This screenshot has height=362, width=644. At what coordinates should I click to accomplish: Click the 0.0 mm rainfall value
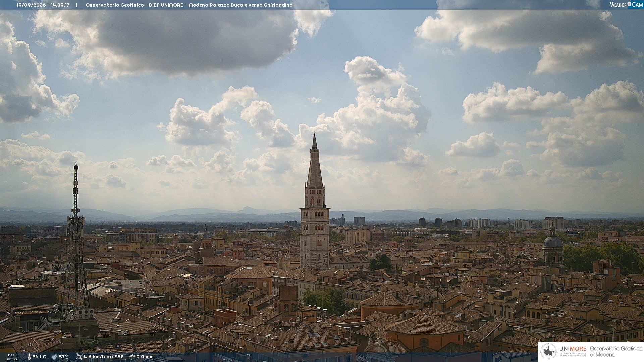click(x=145, y=357)
